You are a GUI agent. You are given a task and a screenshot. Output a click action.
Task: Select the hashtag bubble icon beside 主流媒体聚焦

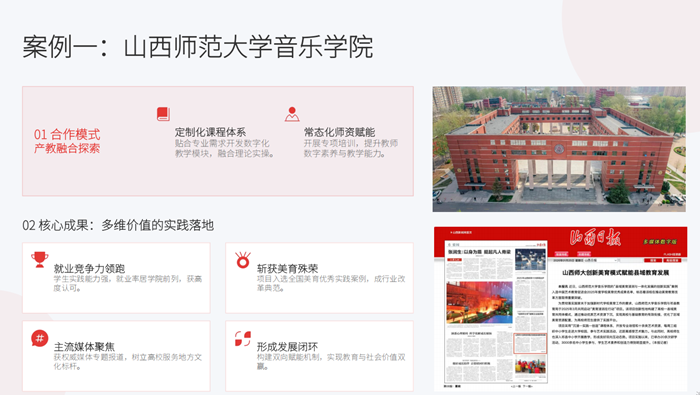pos(40,338)
